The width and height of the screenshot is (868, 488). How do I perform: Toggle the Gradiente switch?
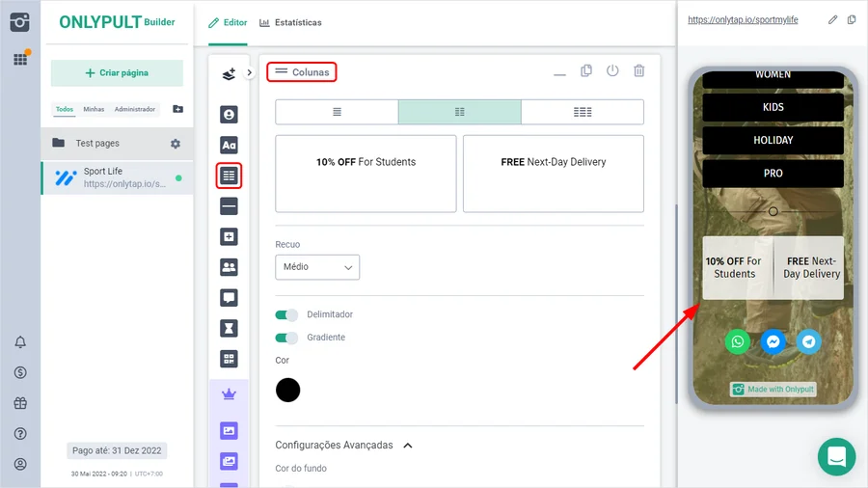286,338
